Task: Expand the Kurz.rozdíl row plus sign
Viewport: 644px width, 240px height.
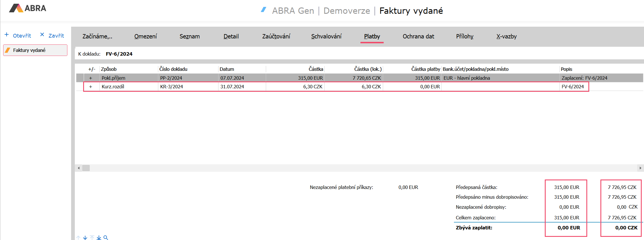Action: tap(91, 87)
